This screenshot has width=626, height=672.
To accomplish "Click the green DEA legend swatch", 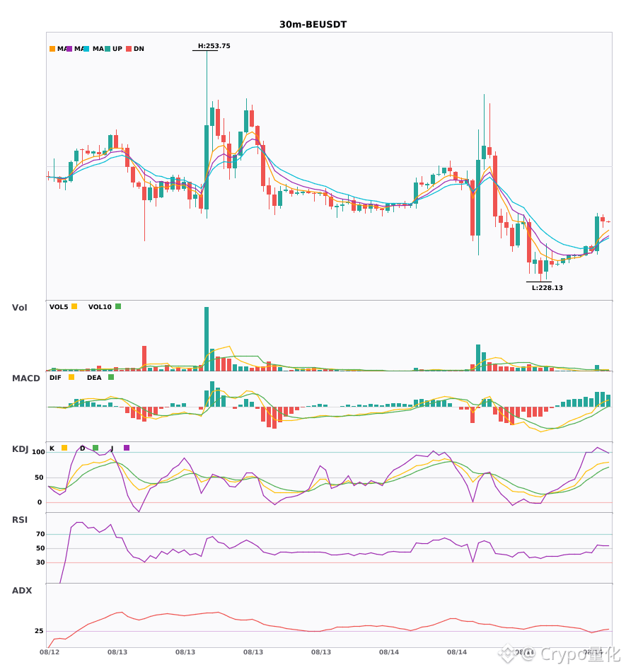I will coord(111,377).
